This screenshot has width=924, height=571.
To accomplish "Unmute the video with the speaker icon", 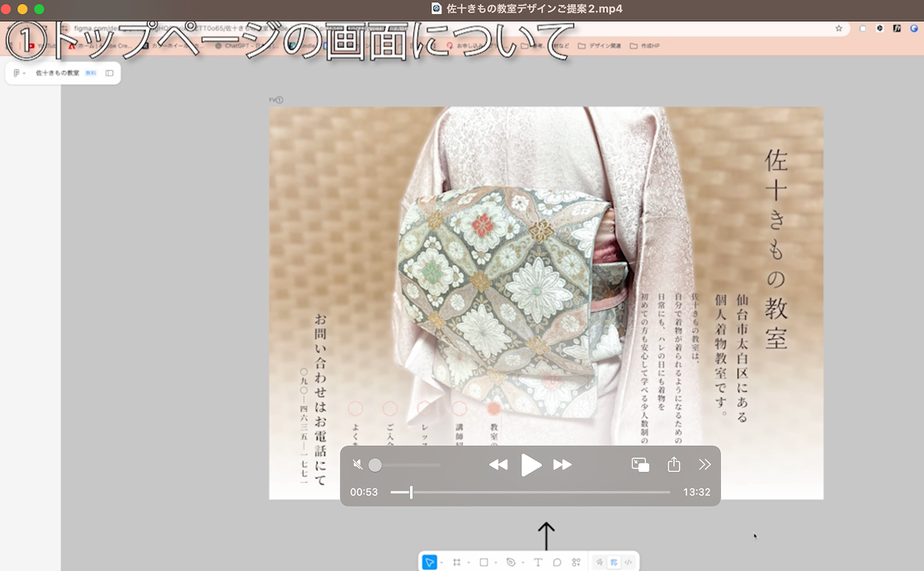I will 357,465.
